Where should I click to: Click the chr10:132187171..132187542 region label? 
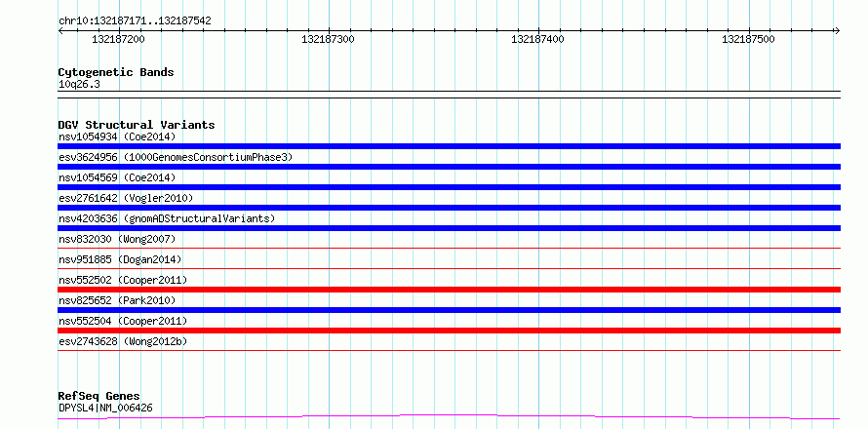click(x=135, y=21)
